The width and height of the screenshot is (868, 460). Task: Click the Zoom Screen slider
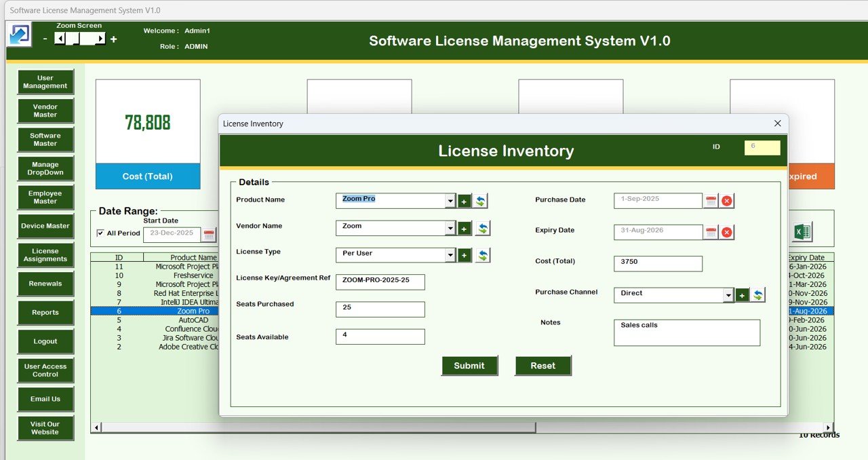pos(81,39)
